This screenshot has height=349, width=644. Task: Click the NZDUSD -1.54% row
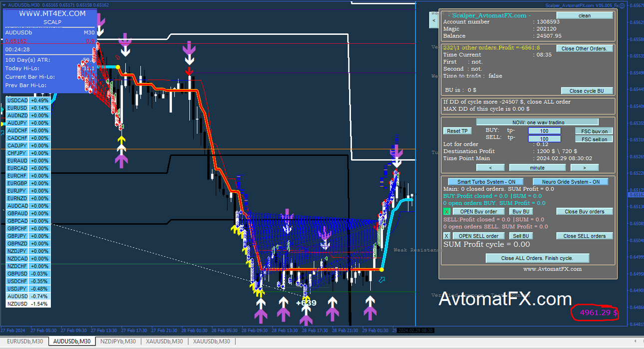(x=28, y=304)
